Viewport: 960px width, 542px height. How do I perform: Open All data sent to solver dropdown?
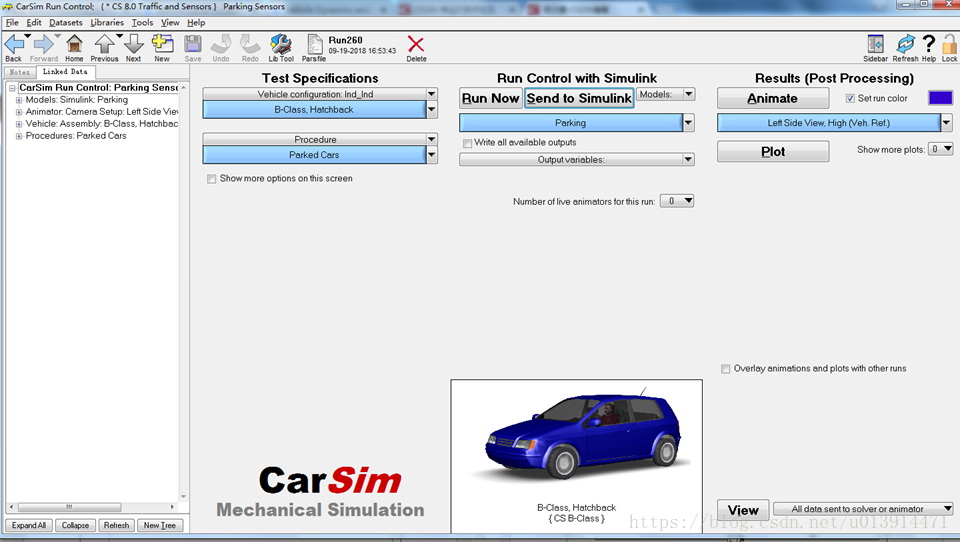tap(863, 509)
